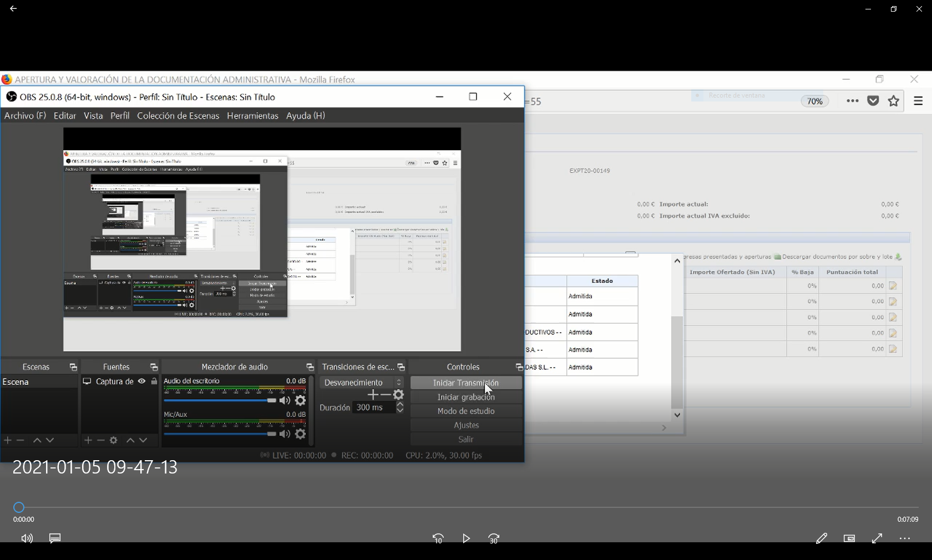932x560 pixels.
Task: Open the Colección de Escenas menu
Action: (x=178, y=116)
